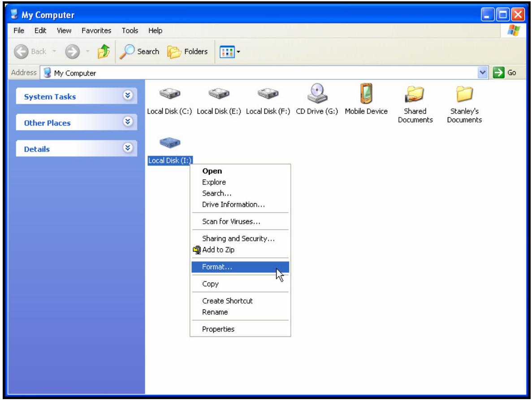Image resolution: width=532 pixels, height=400 pixels.
Task: Open the Search toolbar button
Action: [139, 52]
